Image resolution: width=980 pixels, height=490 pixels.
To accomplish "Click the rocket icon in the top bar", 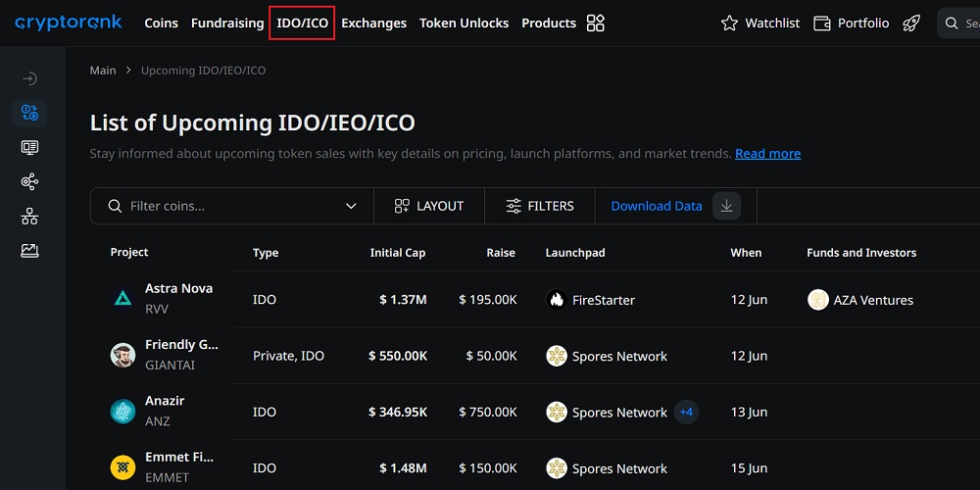I will pyautogui.click(x=911, y=23).
